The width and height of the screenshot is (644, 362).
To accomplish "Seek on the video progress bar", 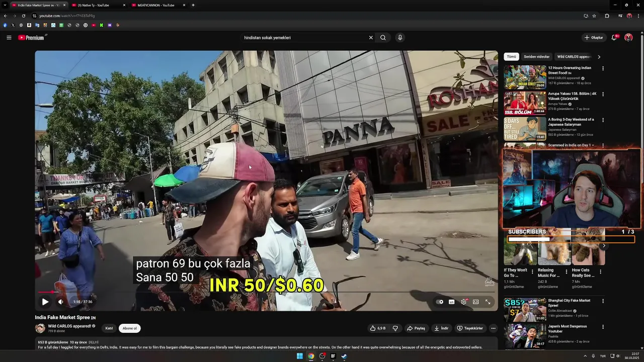I will [266, 292].
